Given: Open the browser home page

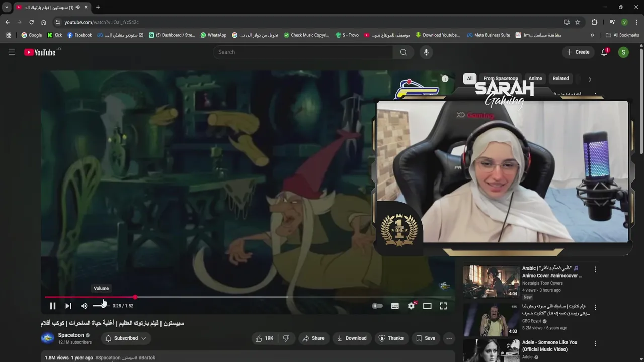Looking at the screenshot, I should (43, 22).
